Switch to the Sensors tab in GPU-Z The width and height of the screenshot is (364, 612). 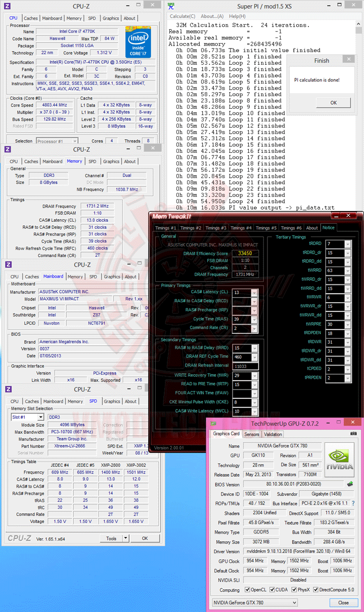point(252,434)
